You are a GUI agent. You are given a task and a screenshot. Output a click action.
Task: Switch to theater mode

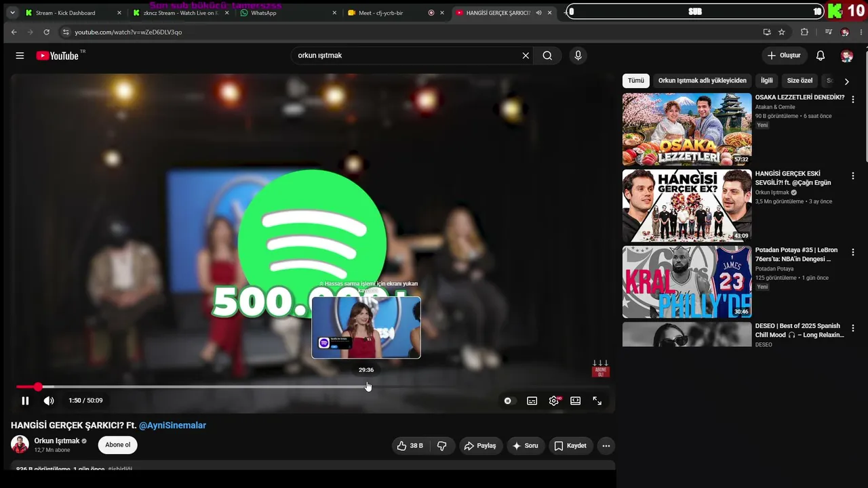576,401
